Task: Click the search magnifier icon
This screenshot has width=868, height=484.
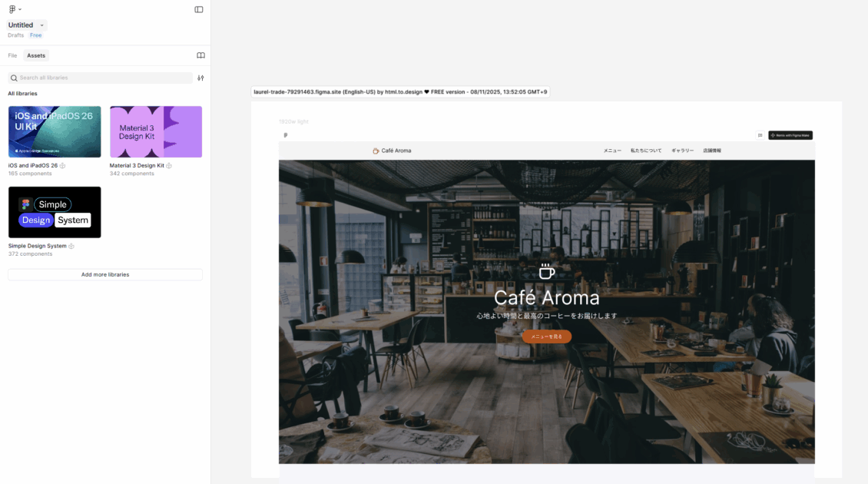Action: (14, 78)
